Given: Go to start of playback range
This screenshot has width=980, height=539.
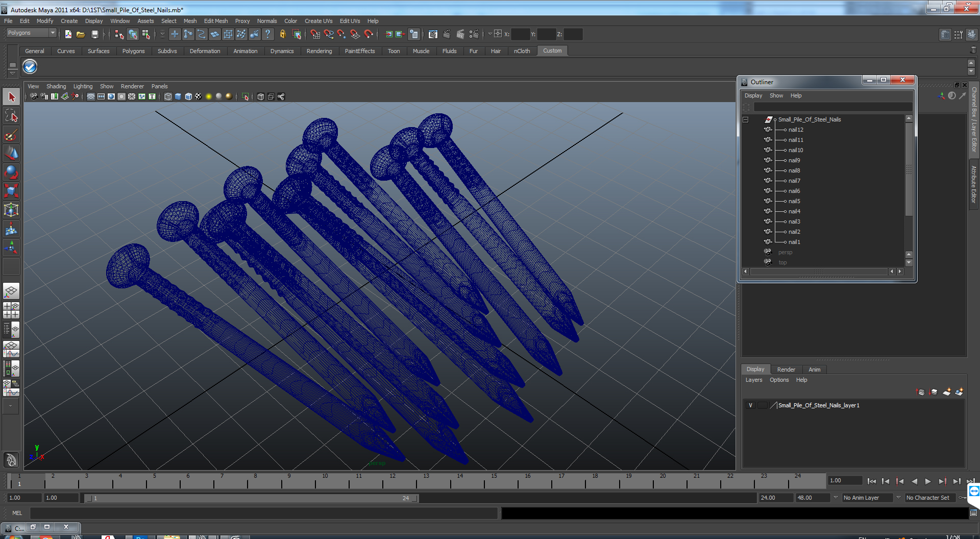Looking at the screenshot, I should (872, 481).
